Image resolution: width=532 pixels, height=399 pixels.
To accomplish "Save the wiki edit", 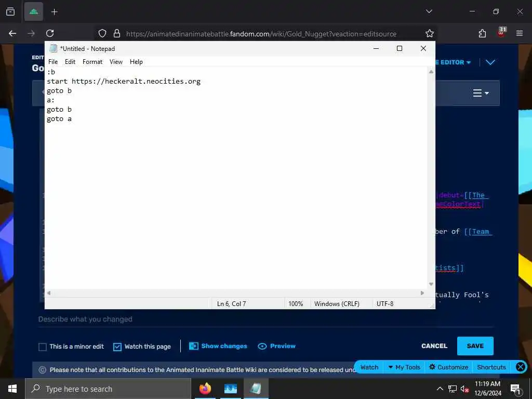I will (x=475, y=346).
